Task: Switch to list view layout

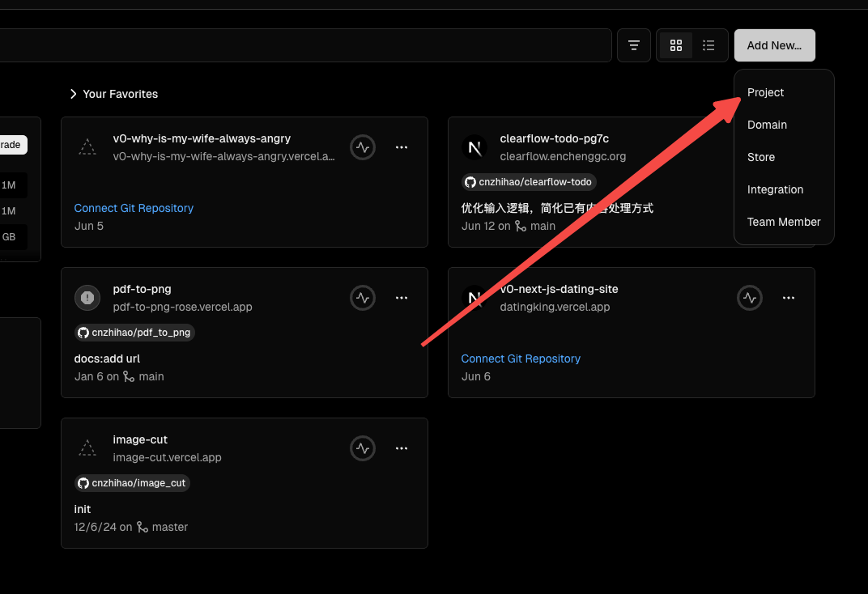Action: 708,45
